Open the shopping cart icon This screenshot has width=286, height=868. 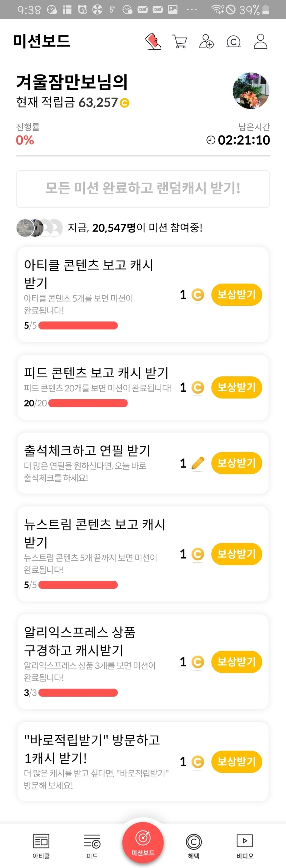coord(180,42)
